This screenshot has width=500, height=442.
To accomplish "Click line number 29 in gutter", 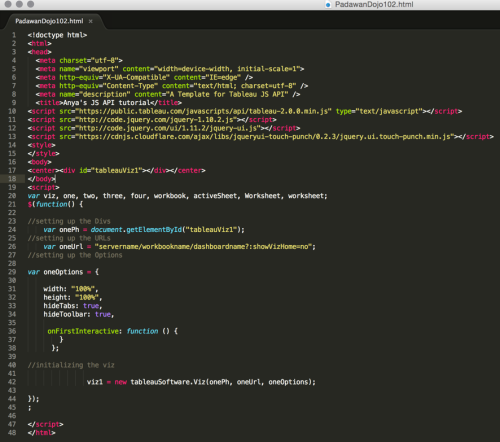I will click(12, 272).
